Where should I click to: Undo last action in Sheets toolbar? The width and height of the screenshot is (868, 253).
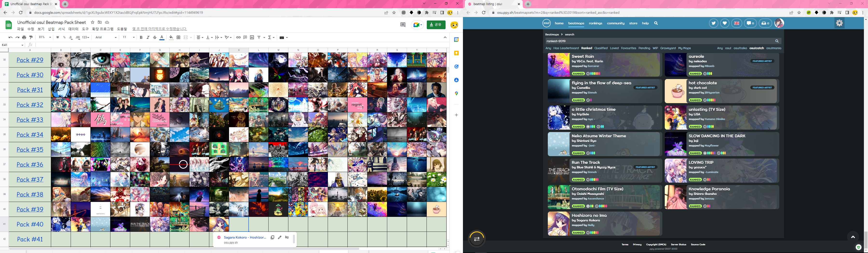point(10,37)
